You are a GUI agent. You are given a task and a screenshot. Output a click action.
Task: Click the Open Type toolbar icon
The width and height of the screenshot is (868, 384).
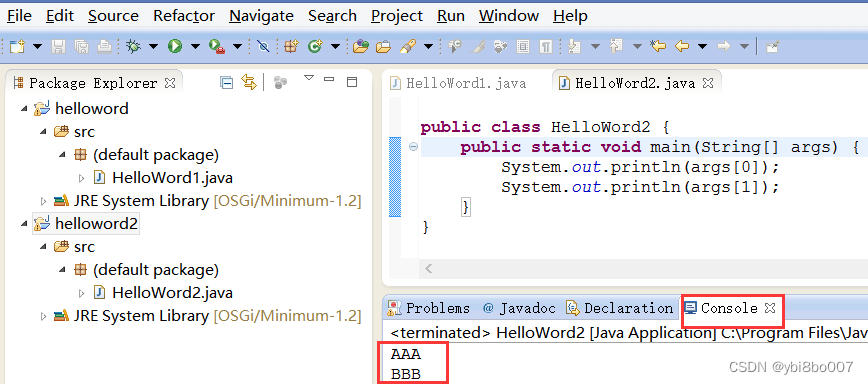coord(361,46)
